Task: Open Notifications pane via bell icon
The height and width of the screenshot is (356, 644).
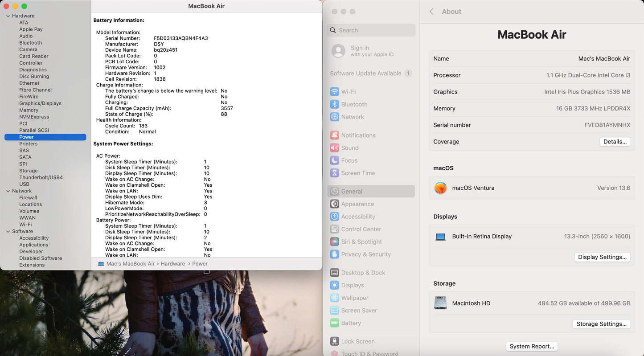Action: click(334, 135)
